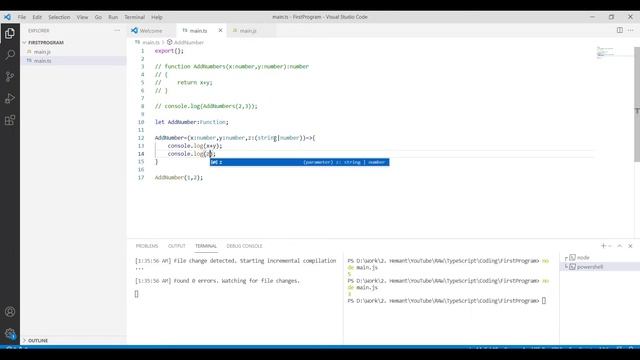This screenshot has width=640, height=360.
Task: Open the Help menu
Action: point(157,17)
